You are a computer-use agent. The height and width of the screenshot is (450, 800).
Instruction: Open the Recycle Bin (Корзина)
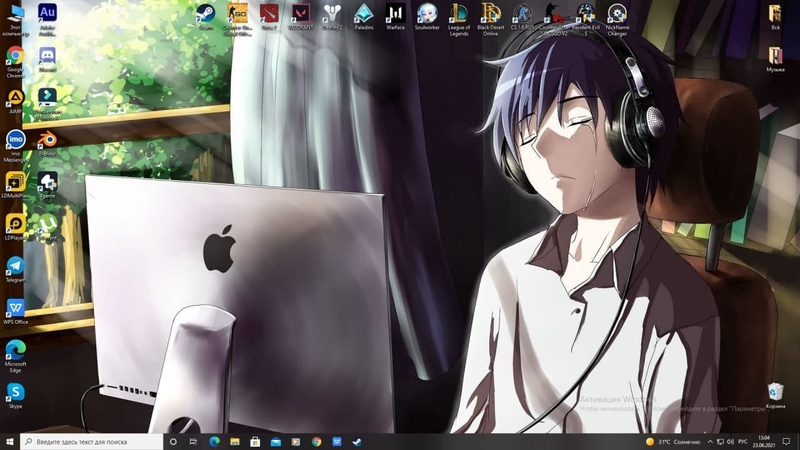pyautogui.click(x=775, y=392)
